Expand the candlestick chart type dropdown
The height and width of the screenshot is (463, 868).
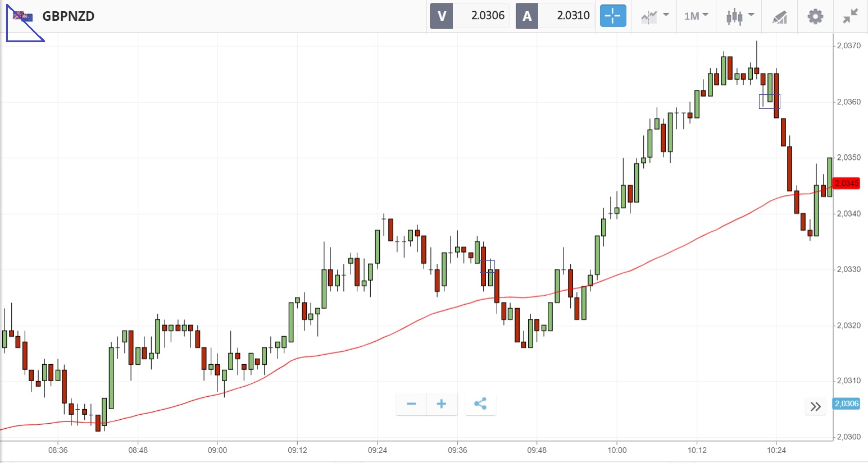pos(739,16)
